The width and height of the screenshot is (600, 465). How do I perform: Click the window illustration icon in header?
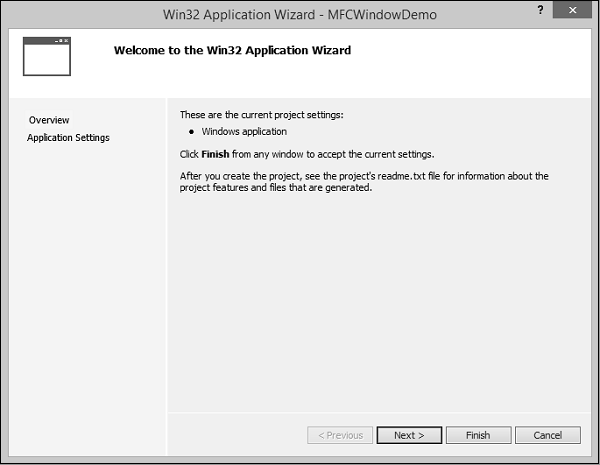pos(47,57)
